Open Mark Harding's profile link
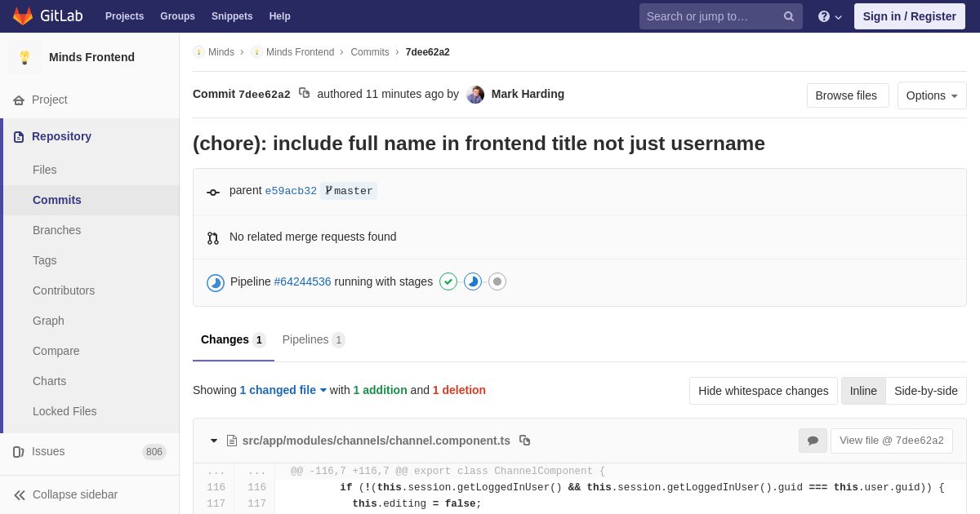The width and height of the screenshot is (980, 514). coord(528,94)
